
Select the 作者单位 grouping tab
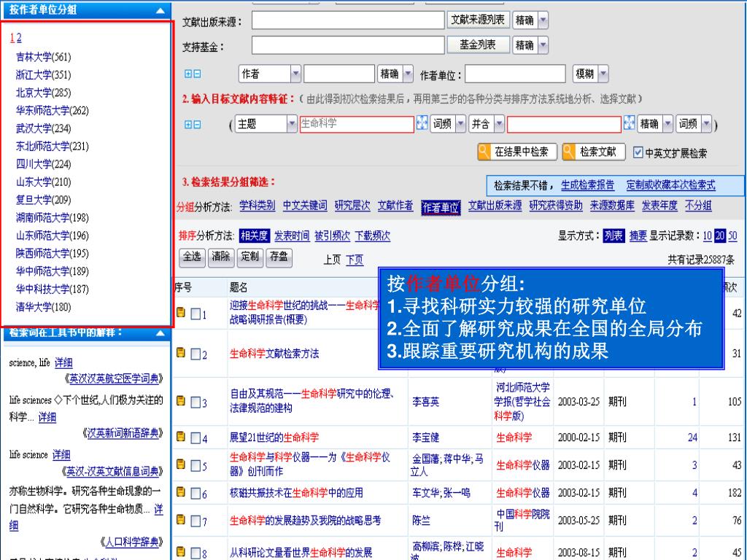(x=441, y=208)
